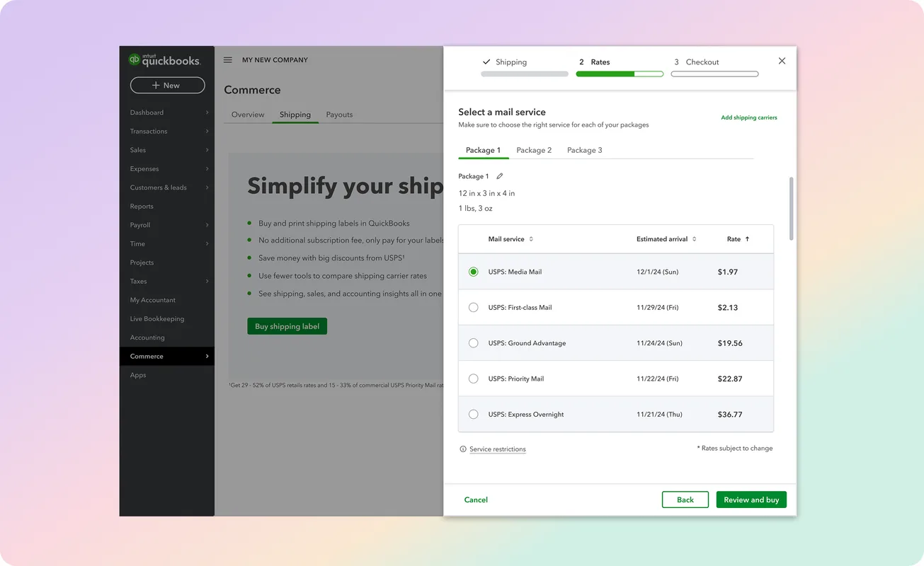The image size is (924, 566).
Task: Open the Payouts tab in Commerce
Action: [339, 115]
